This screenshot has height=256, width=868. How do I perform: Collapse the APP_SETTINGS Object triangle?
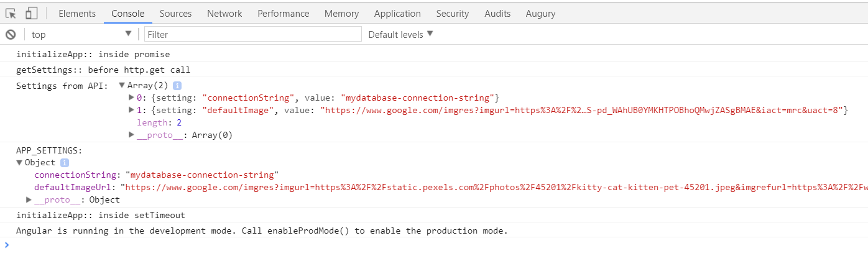pos(19,163)
